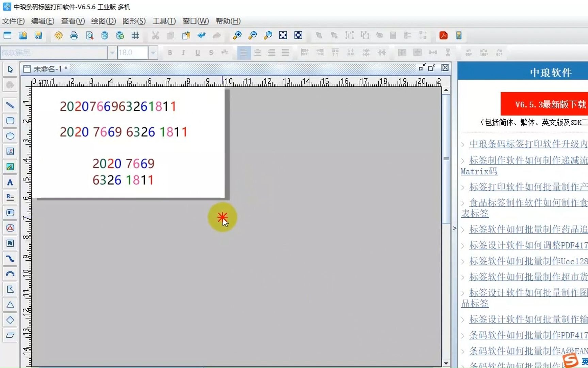Open the 绘图(D) menu

(x=103, y=21)
